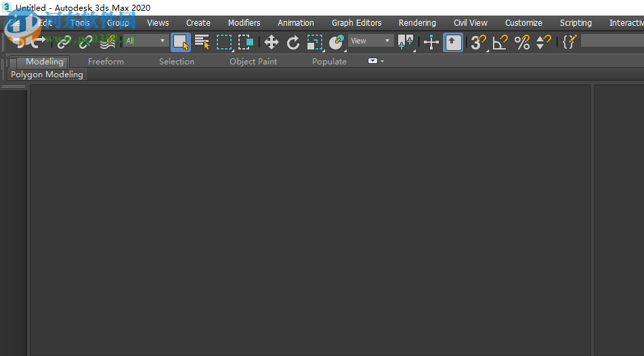
Task: Toggle the Window/Crossing selection mode
Action: [x=246, y=42]
